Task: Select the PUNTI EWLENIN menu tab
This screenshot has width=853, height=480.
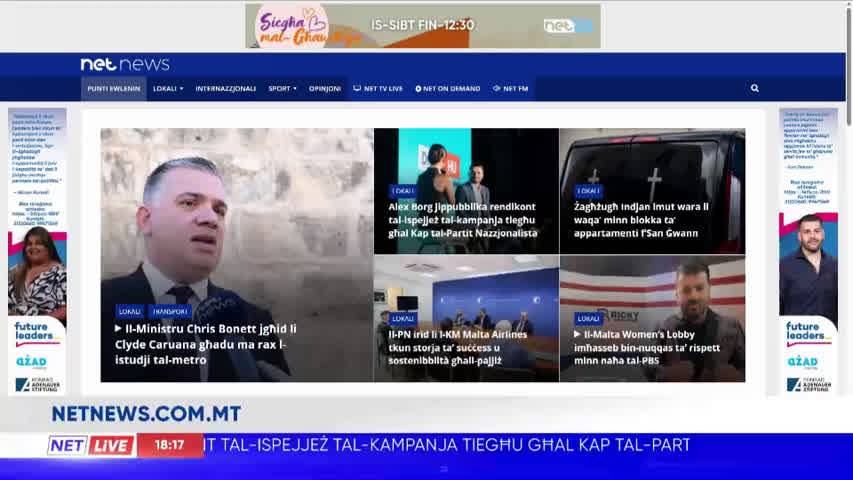Action: tap(114, 89)
